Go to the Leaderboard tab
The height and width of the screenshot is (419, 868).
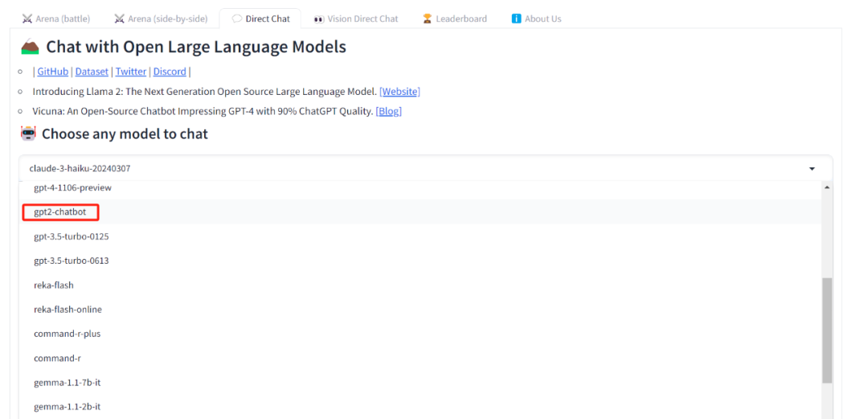(x=454, y=18)
